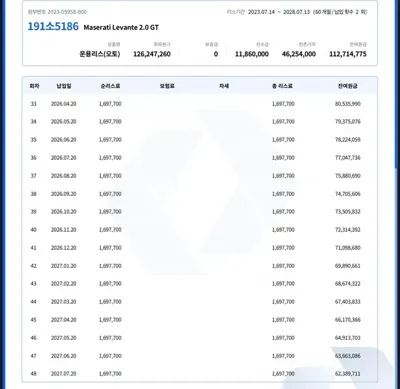The image size is (400, 389).
Task: Click round number 47 cell
Action: click(34, 356)
